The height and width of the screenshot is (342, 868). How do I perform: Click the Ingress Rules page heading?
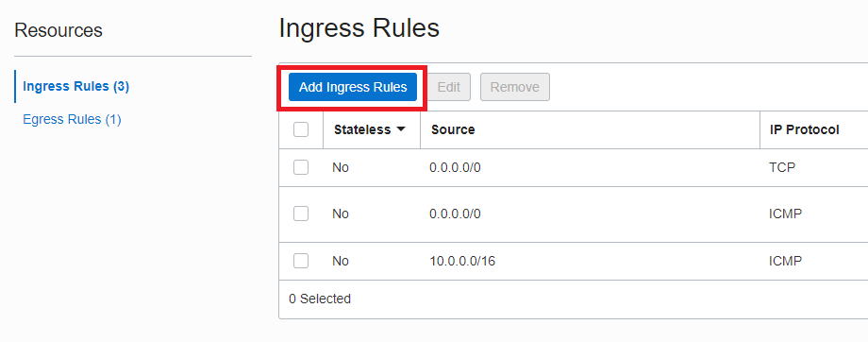pyautogui.click(x=359, y=28)
